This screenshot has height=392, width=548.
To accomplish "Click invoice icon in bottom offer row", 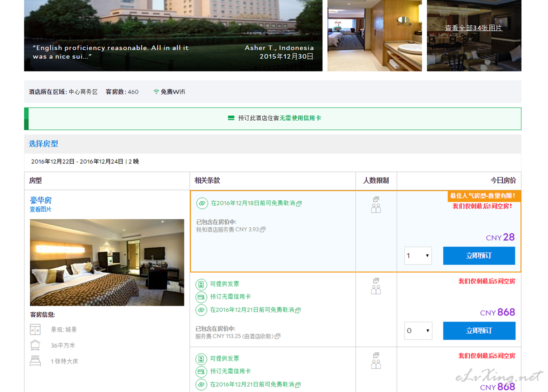I will coord(201,359).
